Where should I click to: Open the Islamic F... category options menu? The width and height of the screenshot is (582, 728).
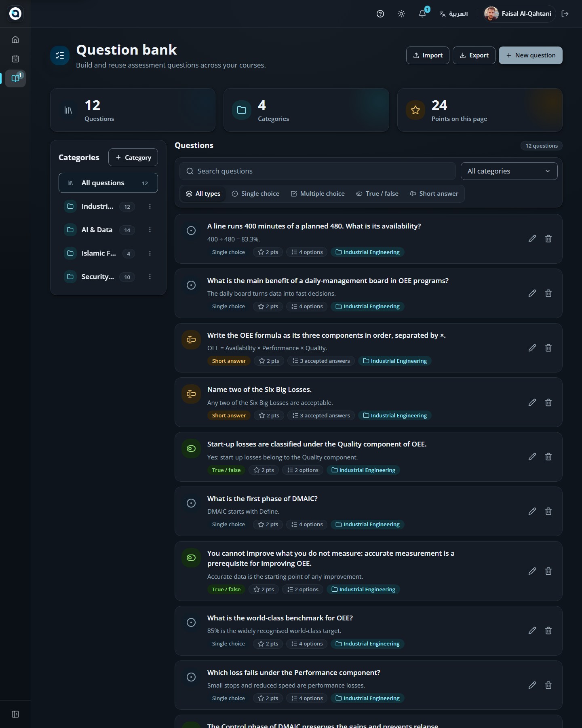coord(150,253)
